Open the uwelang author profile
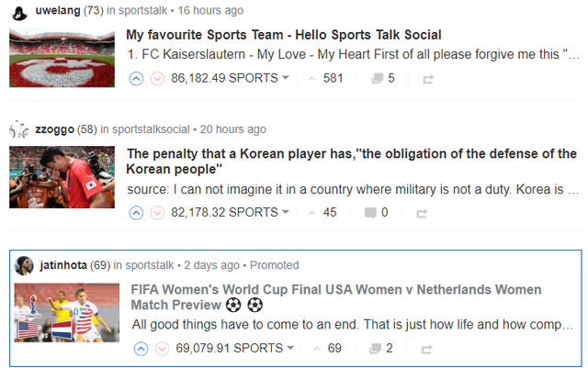The height and width of the screenshot is (368, 588). point(58,10)
